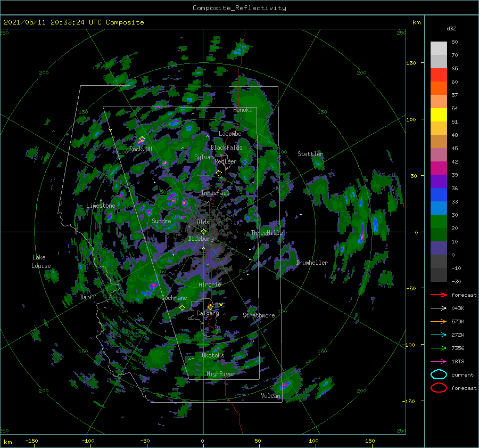Click the Drumheller label
This screenshot has width=479, height=448.
[312, 263]
